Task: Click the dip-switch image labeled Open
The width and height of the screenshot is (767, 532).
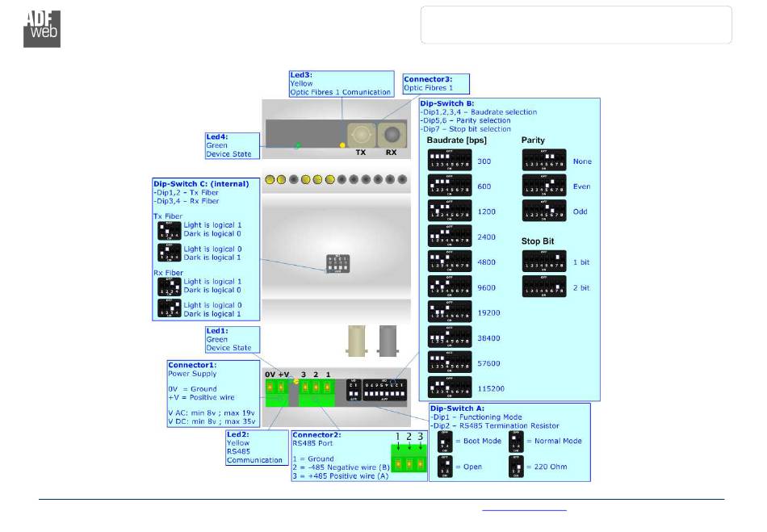Action: (x=445, y=467)
